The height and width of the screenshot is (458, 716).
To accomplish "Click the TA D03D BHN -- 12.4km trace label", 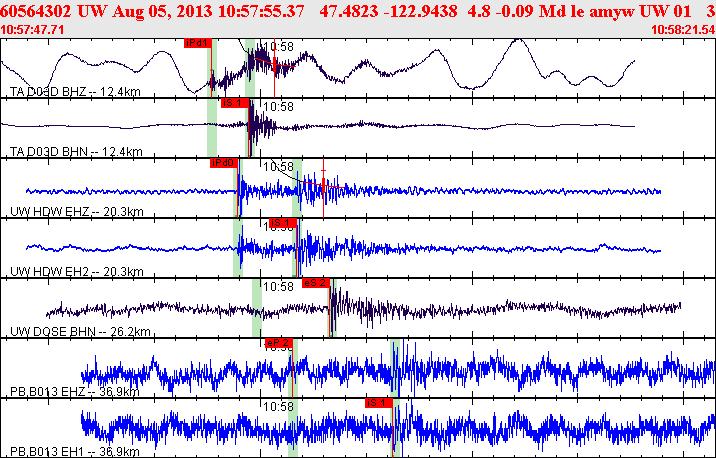I will tap(76, 152).
